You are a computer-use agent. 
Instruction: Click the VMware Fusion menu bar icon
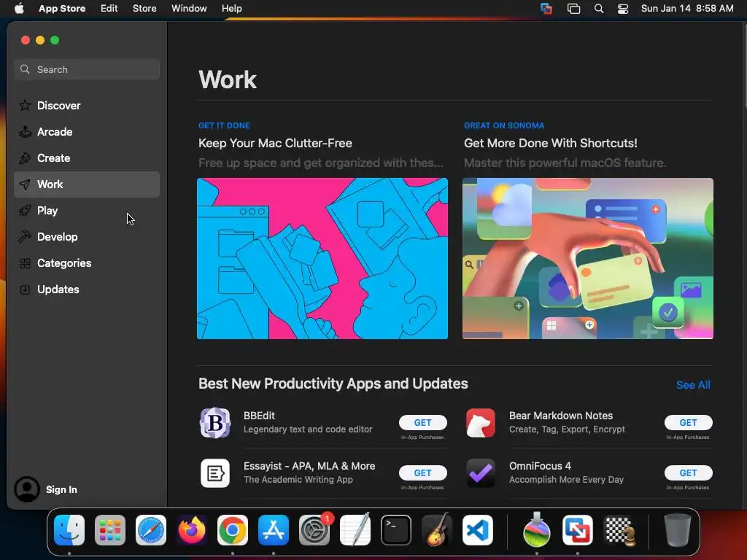546,9
